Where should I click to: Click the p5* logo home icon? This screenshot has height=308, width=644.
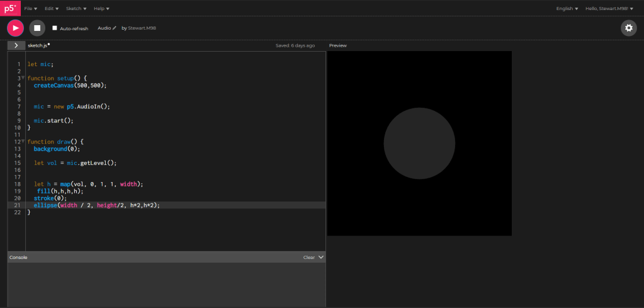point(10,8)
